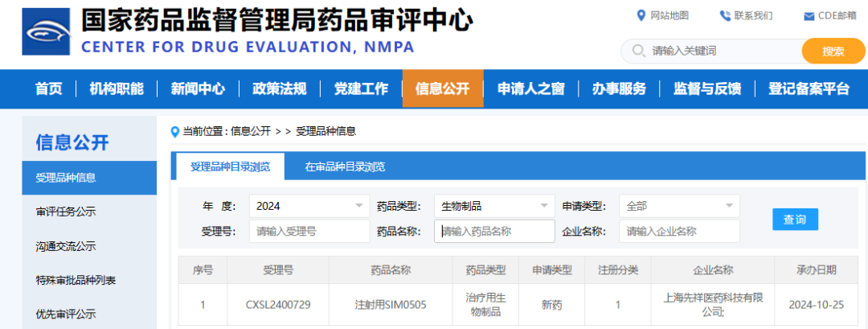This screenshot has height=329, width=868.
Task: Click the CDE邮箱 envelope icon
Action: [809, 16]
